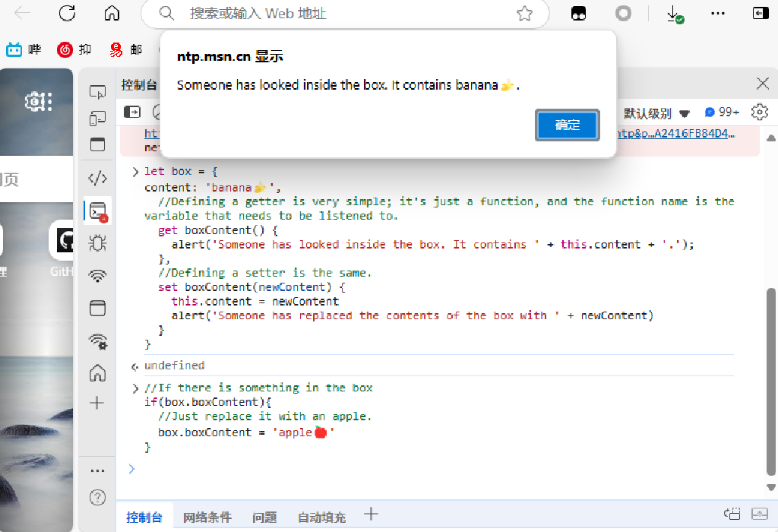Image resolution: width=778 pixels, height=532 pixels.
Task: Open the Network wifi icon panel
Action: (97, 275)
